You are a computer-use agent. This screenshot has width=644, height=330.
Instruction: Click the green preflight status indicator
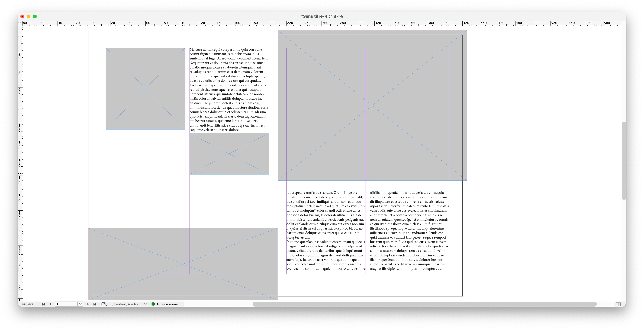[x=153, y=304]
